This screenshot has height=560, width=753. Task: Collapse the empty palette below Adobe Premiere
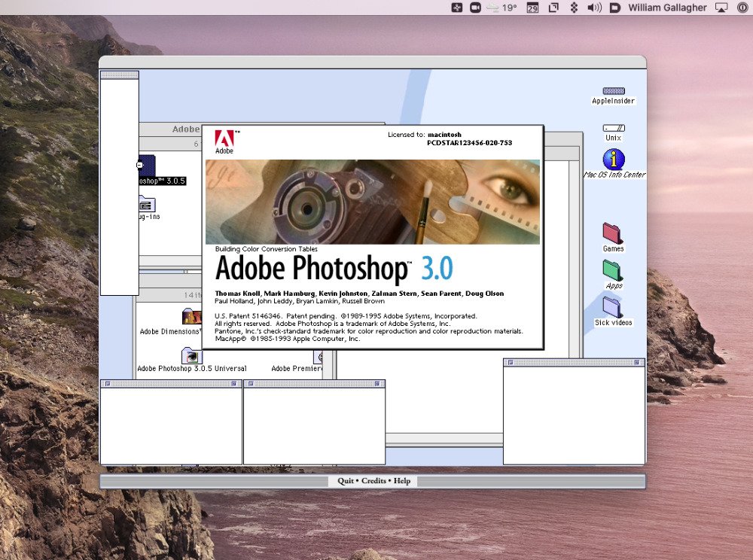pos(377,383)
